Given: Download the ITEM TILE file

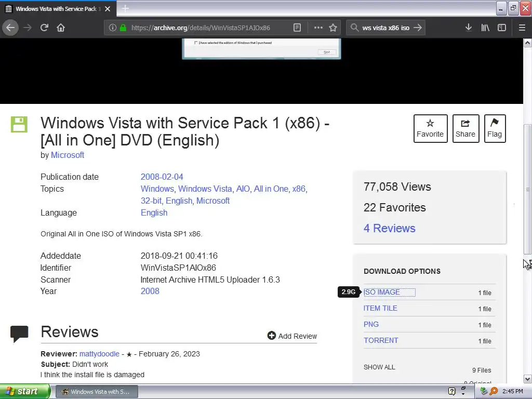Looking at the screenshot, I should click(380, 308).
